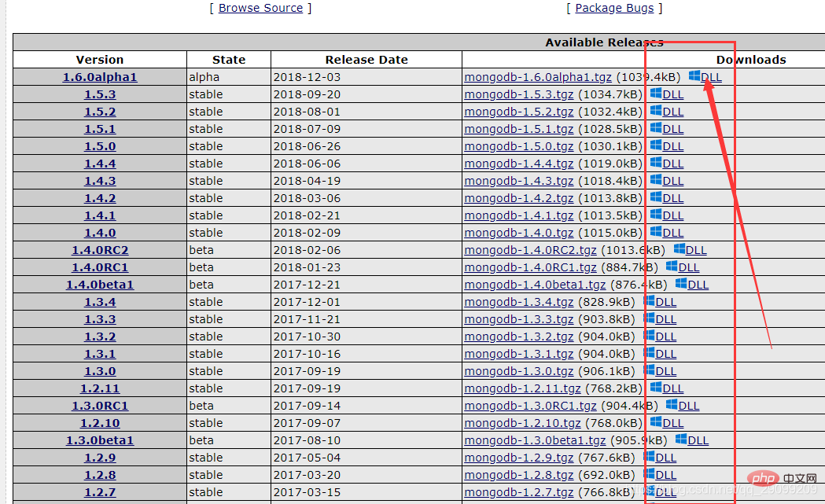825x504 pixels.
Task: Click the Release Date column header
Action: tap(366, 60)
